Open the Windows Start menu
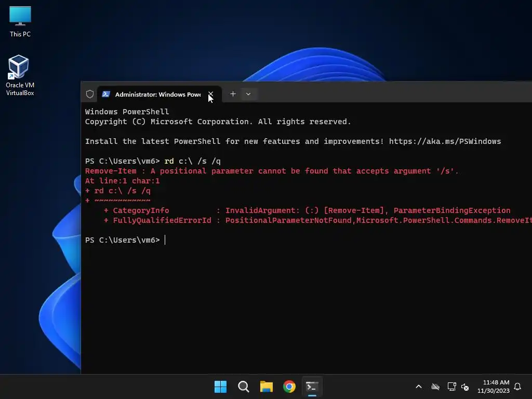This screenshot has height=399, width=532. coord(220,387)
